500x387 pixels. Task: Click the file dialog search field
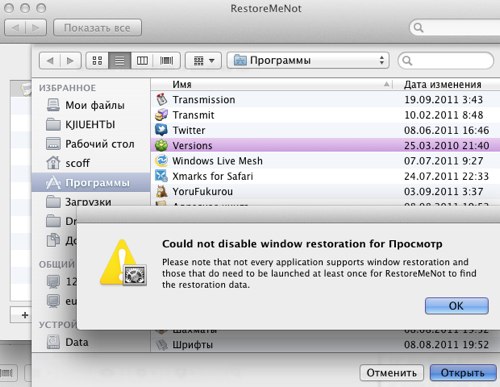tap(446, 61)
